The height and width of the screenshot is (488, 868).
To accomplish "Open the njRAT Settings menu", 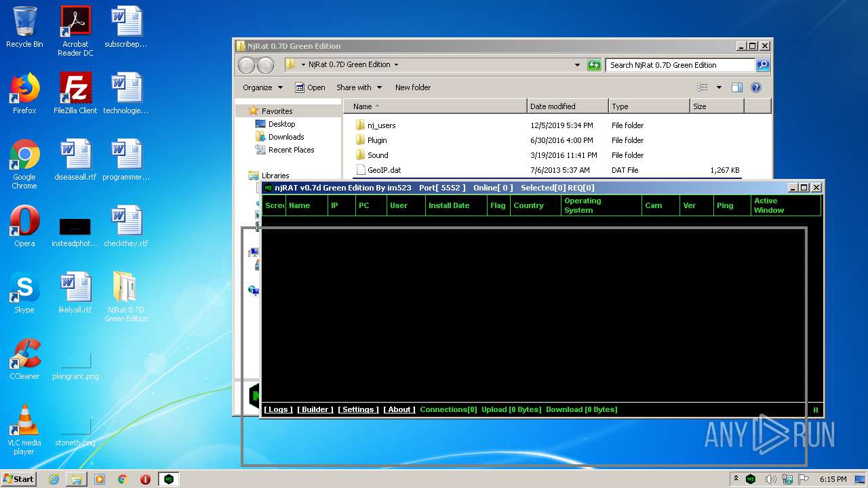I will click(358, 409).
